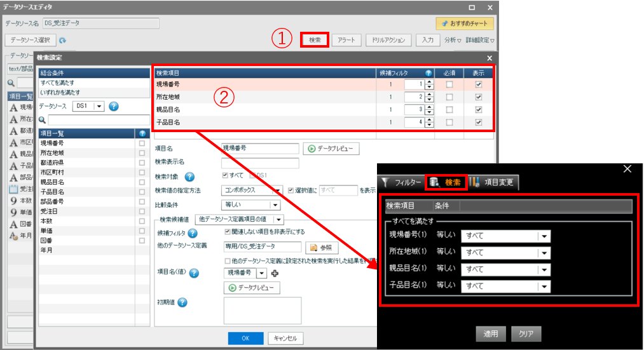Click the help icon next to 検索対象
The width and height of the screenshot is (644, 350).
coord(189,177)
